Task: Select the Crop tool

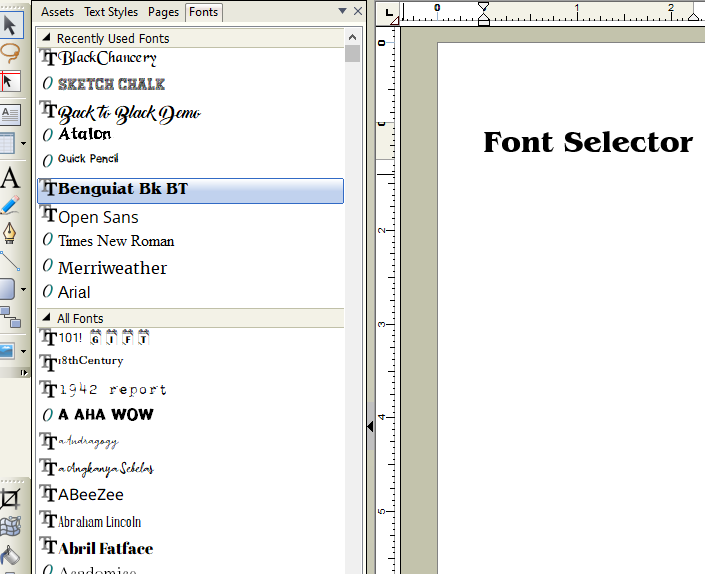Action: (x=10, y=497)
